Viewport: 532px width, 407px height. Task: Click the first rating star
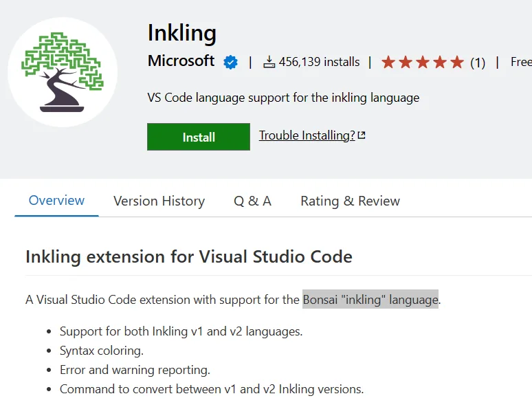pyautogui.click(x=388, y=63)
